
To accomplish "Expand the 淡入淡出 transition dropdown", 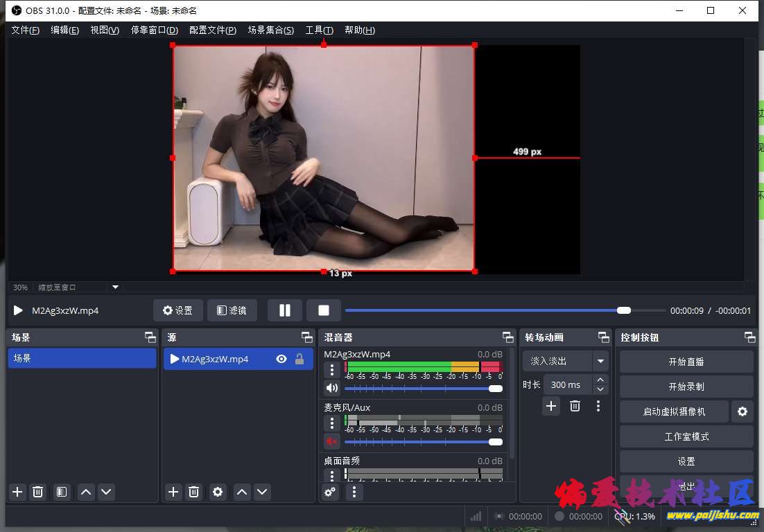I will click(600, 361).
